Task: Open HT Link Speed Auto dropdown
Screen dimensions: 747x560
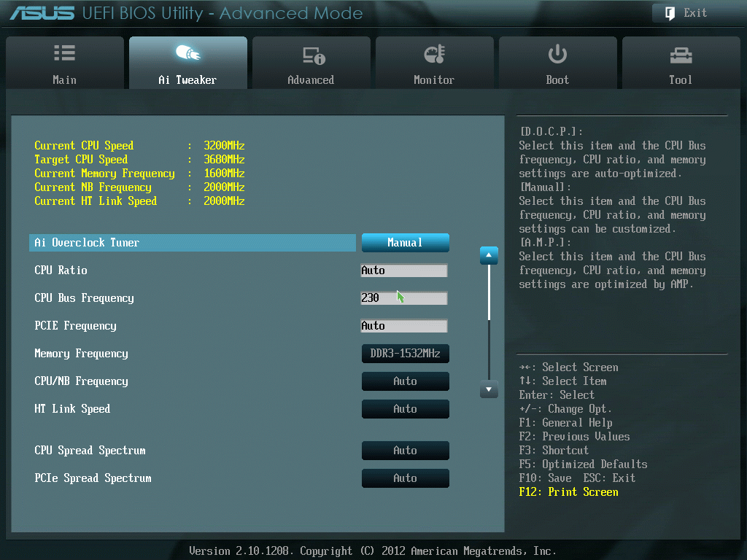Action: pyautogui.click(x=406, y=408)
